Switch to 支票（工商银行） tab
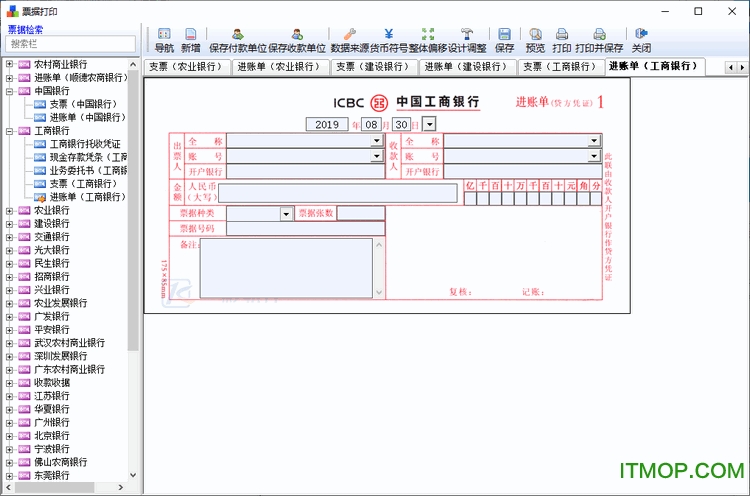The image size is (750, 496). click(x=560, y=66)
